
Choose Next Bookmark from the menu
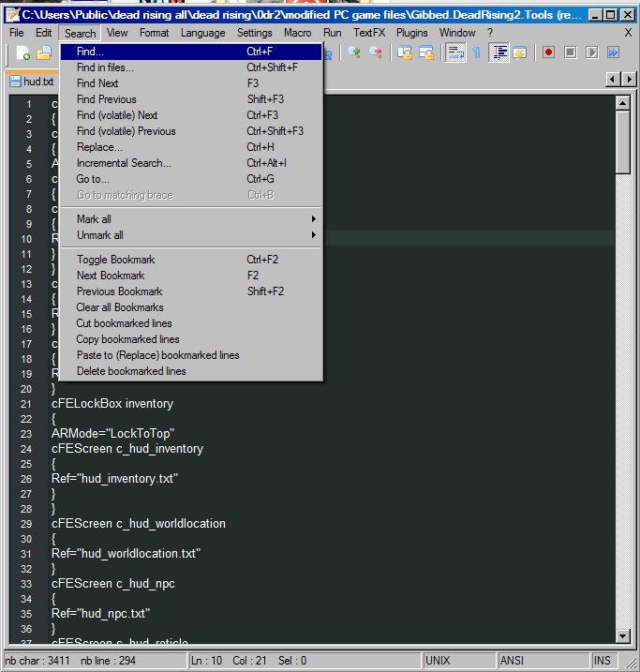click(x=191, y=276)
